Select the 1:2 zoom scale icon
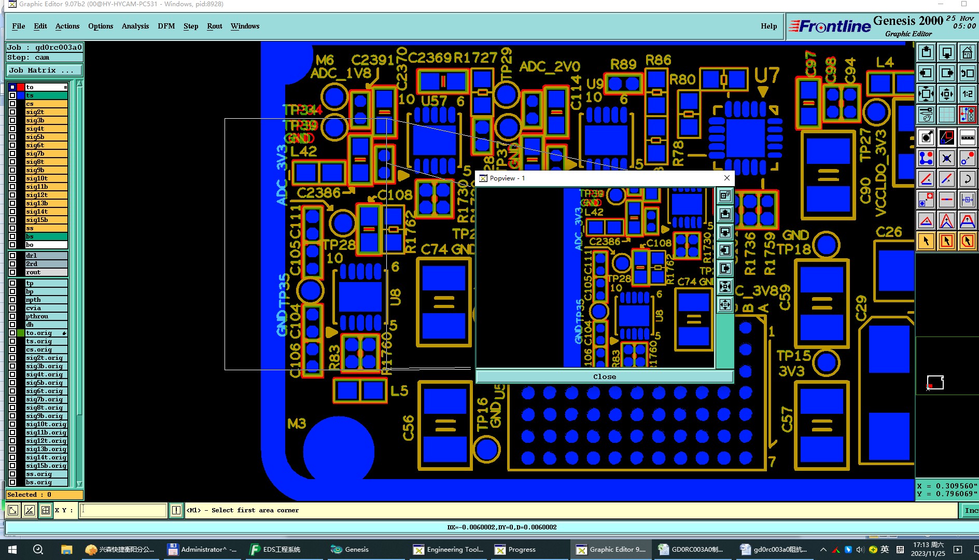 (967, 94)
